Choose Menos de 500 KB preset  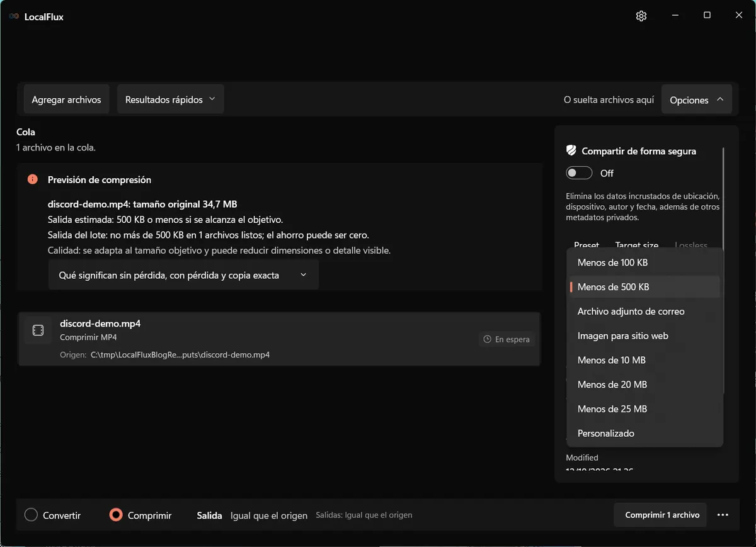pyautogui.click(x=644, y=287)
